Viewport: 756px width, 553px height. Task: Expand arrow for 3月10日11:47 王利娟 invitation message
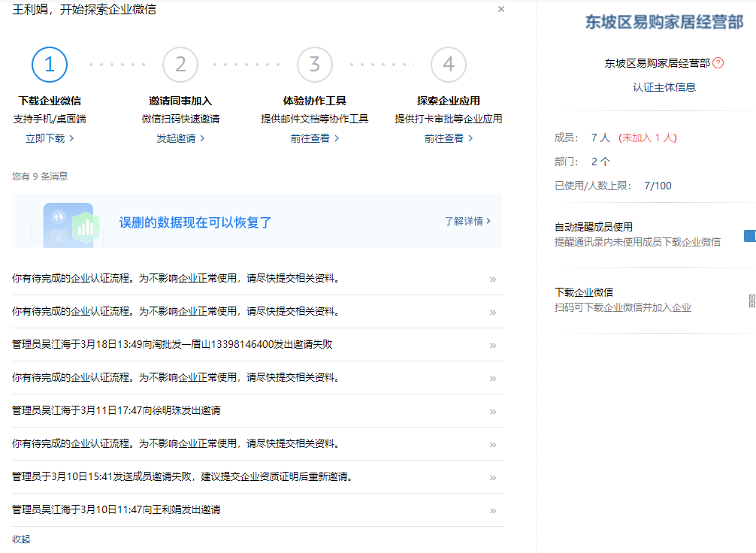click(493, 511)
